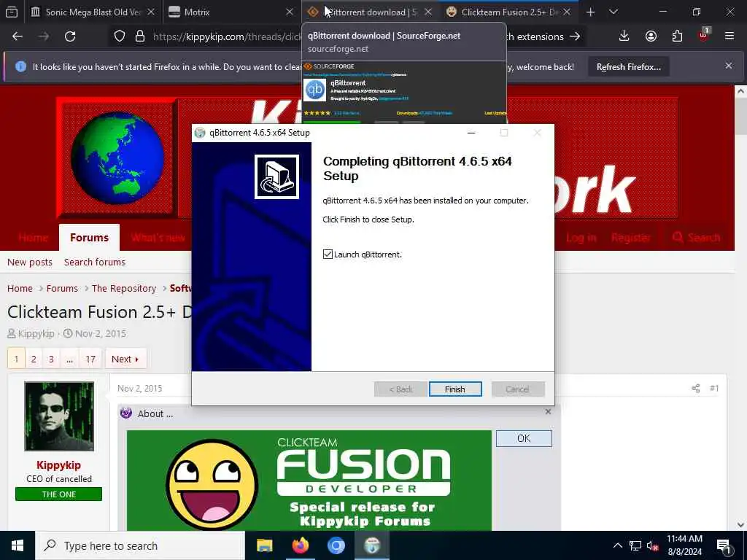Screen dimensions: 747x560
Task: Click the post share icon
Action: (x=695, y=388)
